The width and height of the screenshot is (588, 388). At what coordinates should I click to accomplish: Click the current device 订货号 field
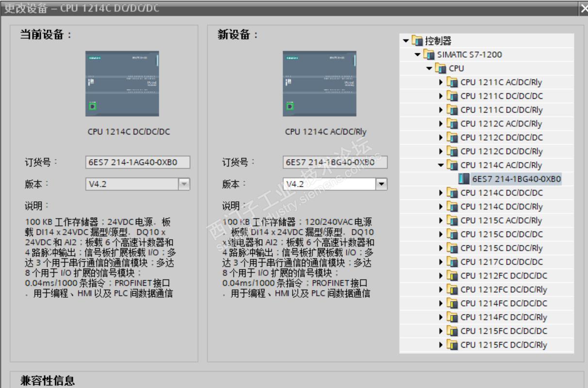[x=138, y=162]
